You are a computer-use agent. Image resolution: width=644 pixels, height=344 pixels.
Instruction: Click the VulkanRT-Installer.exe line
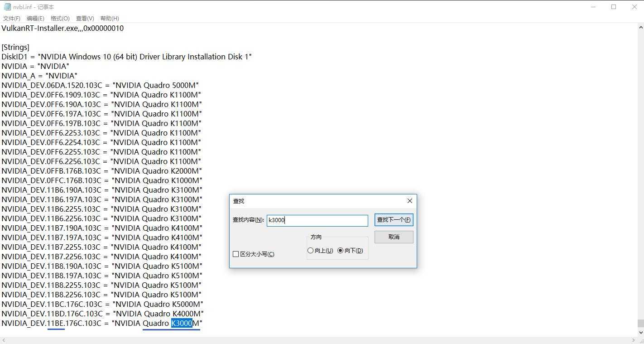click(62, 28)
